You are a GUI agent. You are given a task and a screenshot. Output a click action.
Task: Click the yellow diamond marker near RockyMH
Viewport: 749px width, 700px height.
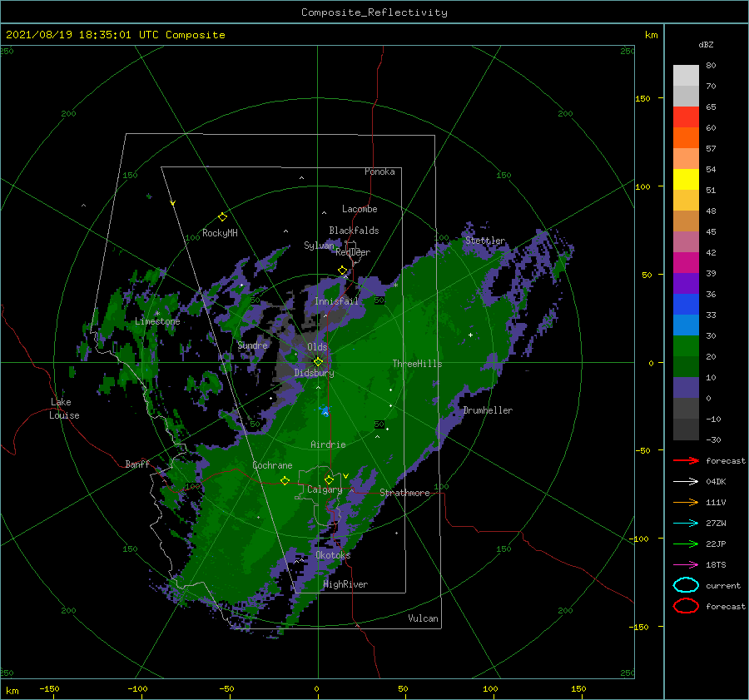(222, 217)
